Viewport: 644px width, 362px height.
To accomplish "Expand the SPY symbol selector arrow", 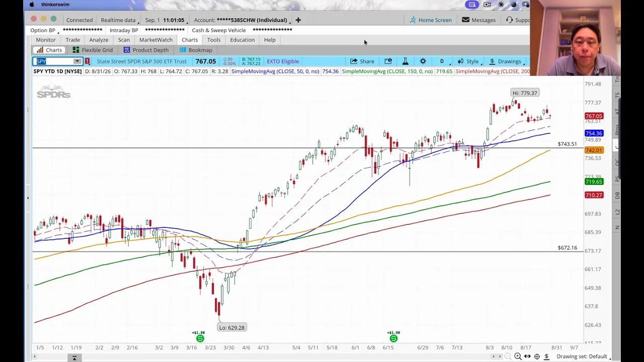I will pos(77,61).
